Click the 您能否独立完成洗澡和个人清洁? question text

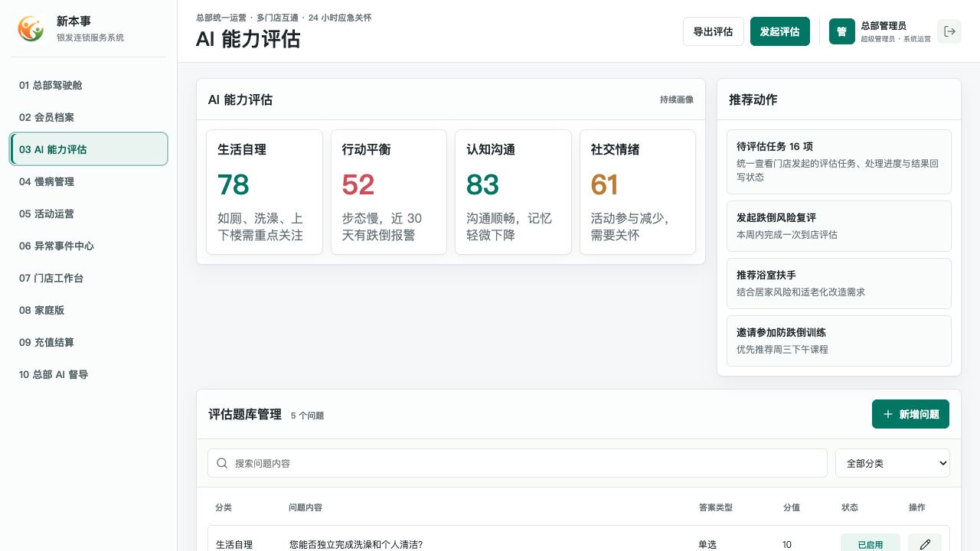356,545
